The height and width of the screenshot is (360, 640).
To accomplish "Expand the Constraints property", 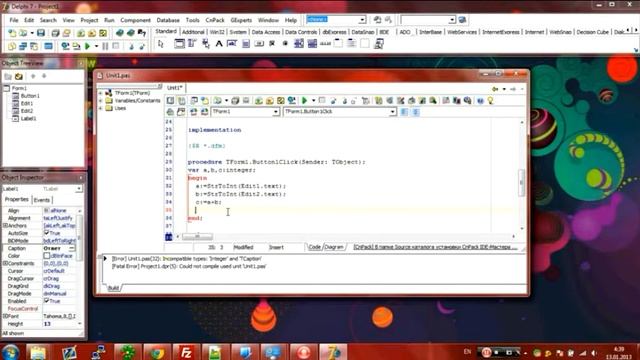I will pos(5,263).
